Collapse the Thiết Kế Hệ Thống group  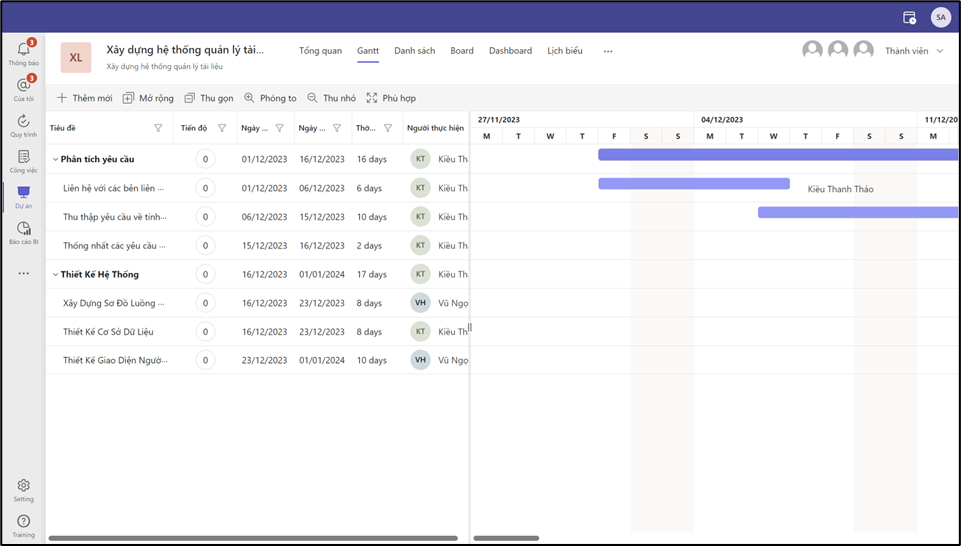point(55,274)
